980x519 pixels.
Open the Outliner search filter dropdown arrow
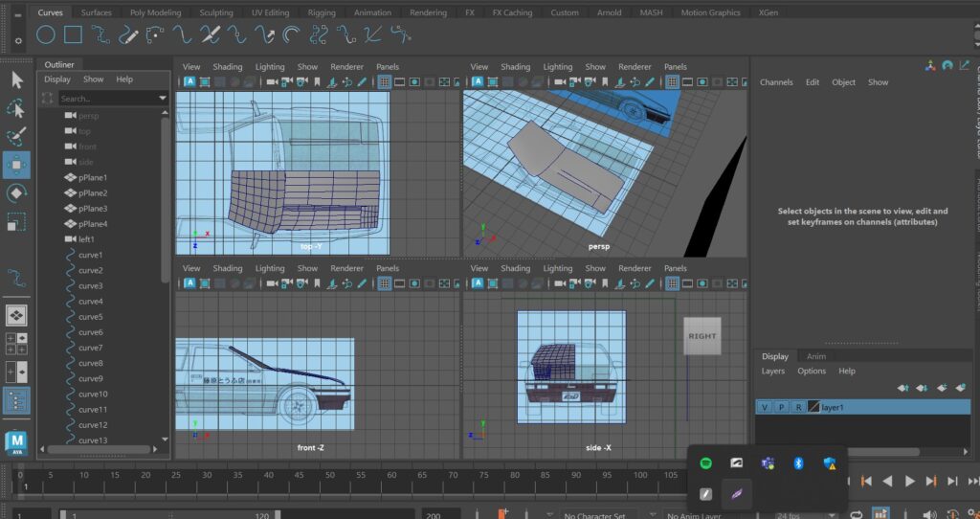click(x=162, y=99)
